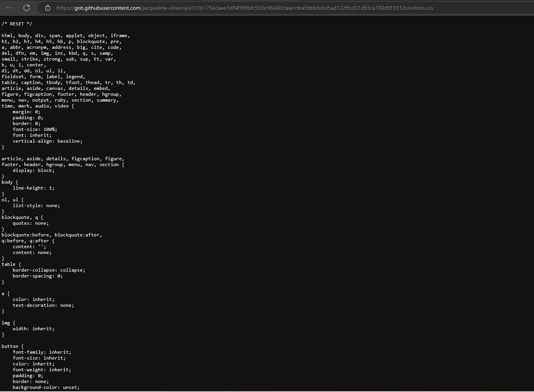Viewport: 534px width, 392px height.
Task: Click the 'table {' selector line
Action: click(x=11, y=264)
